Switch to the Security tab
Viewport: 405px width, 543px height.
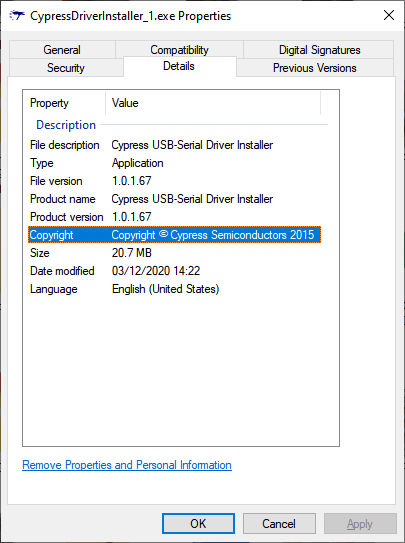point(66,68)
